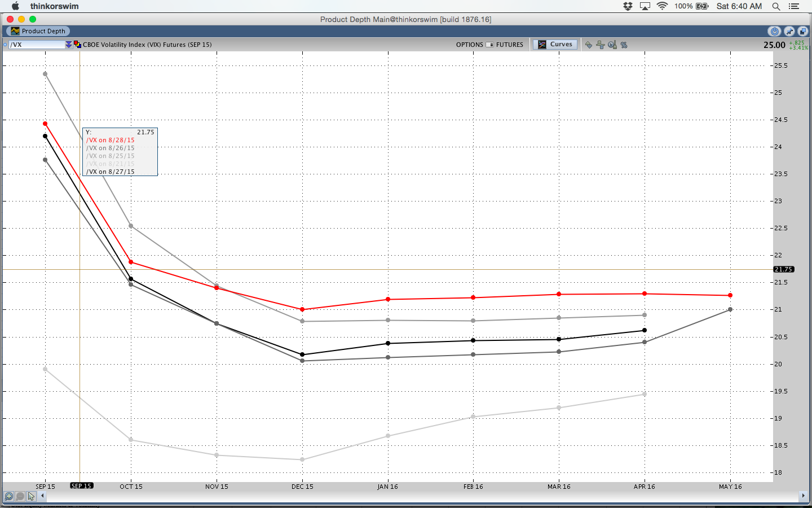Click the up-down diamond arrows toolbar icon
812x508 pixels.
click(x=589, y=45)
